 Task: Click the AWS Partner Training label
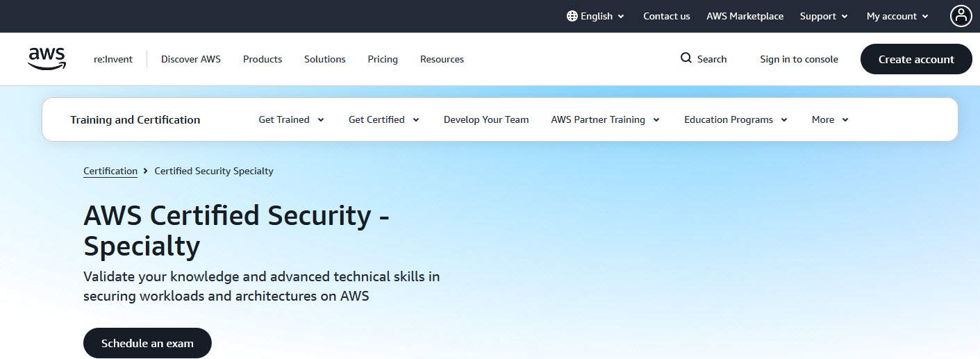(x=598, y=119)
